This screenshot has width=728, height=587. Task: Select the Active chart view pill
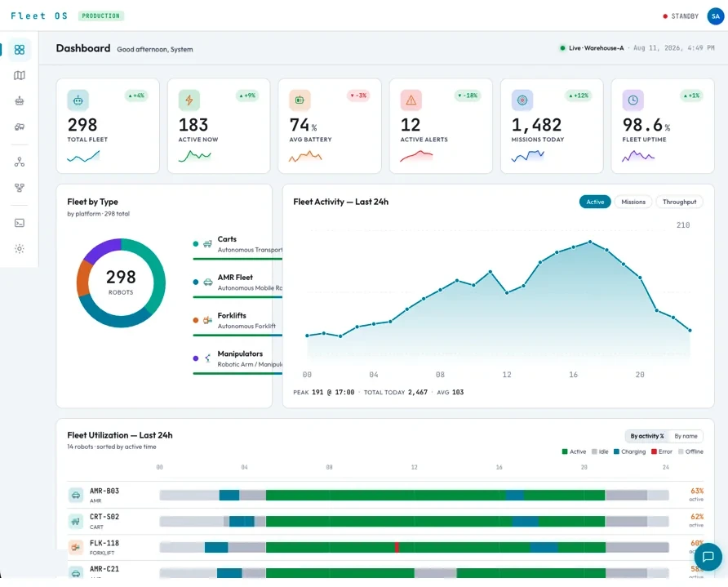(595, 202)
